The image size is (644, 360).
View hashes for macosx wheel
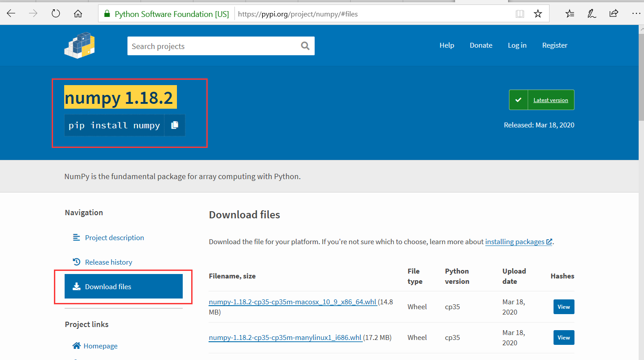(564, 307)
